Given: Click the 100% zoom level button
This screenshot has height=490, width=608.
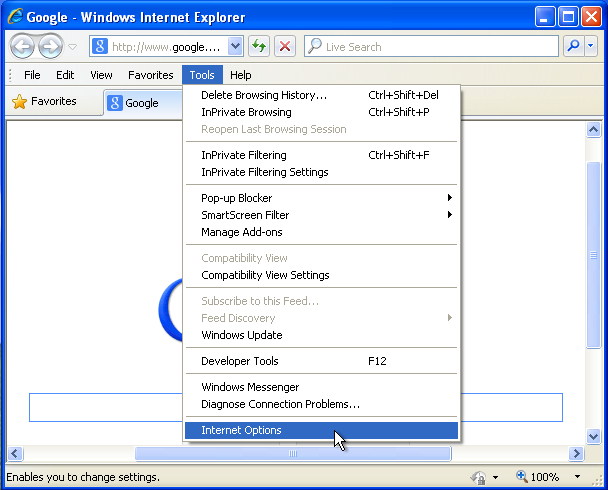Looking at the screenshot, I should tap(537, 477).
